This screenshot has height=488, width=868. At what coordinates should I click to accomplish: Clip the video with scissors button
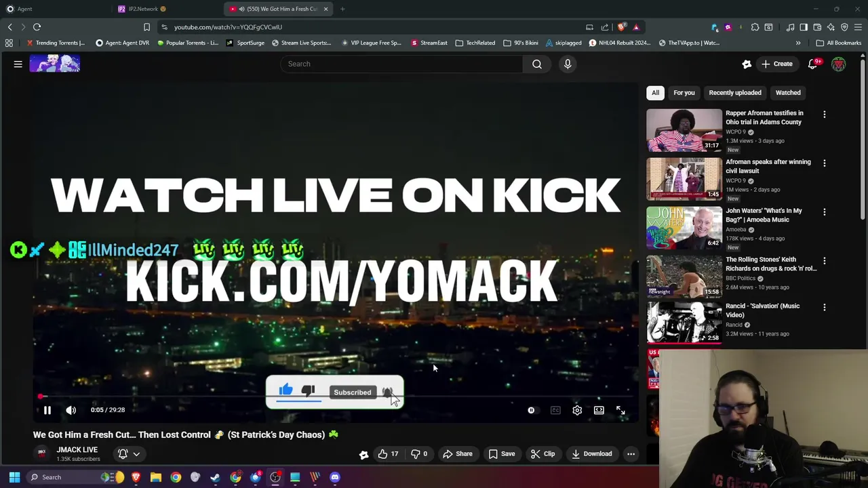click(542, 454)
